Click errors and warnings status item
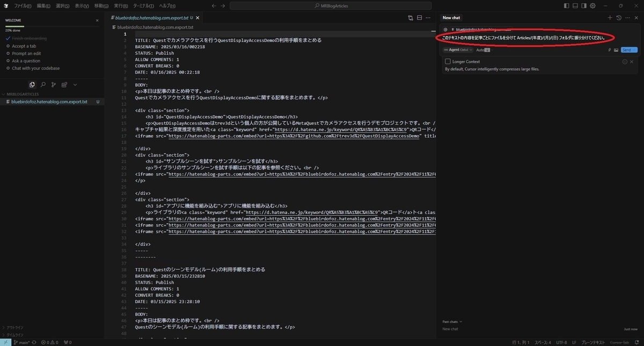Viewport: 644px width, 346px height. click(x=49, y=342)
